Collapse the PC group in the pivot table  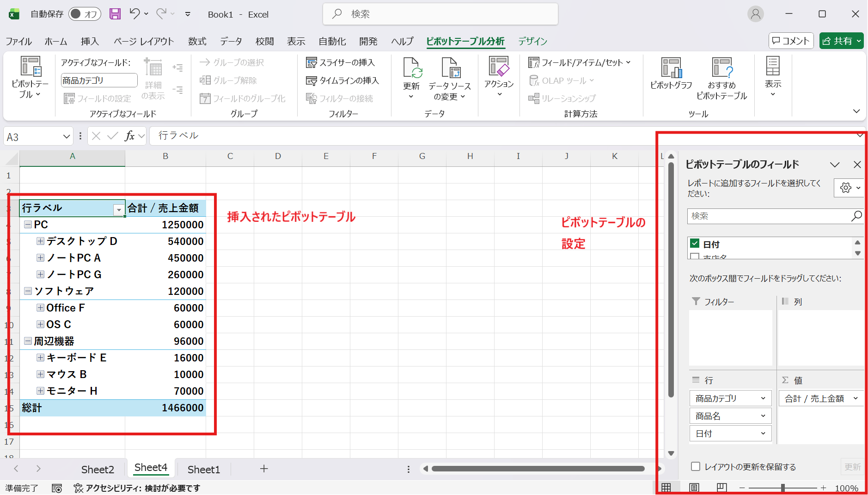[x=28, y=225]
